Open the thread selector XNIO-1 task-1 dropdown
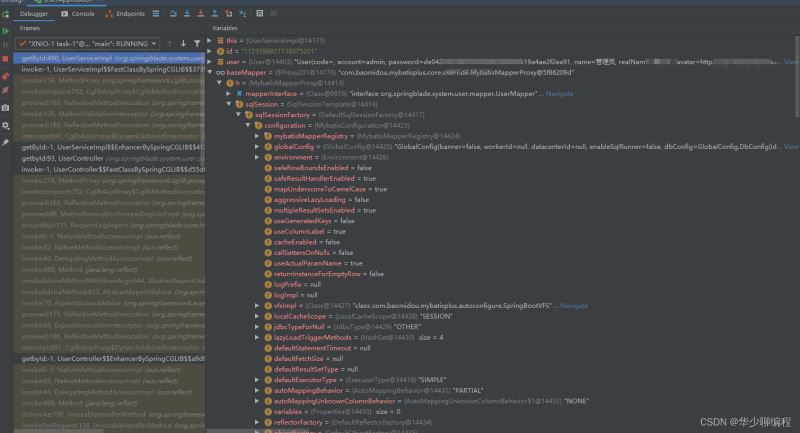The height and width of the screenshot is (433, 800). [x=87, y=44]
